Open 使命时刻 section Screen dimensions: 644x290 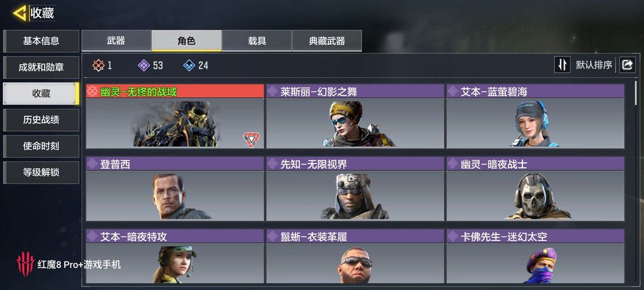41,146
